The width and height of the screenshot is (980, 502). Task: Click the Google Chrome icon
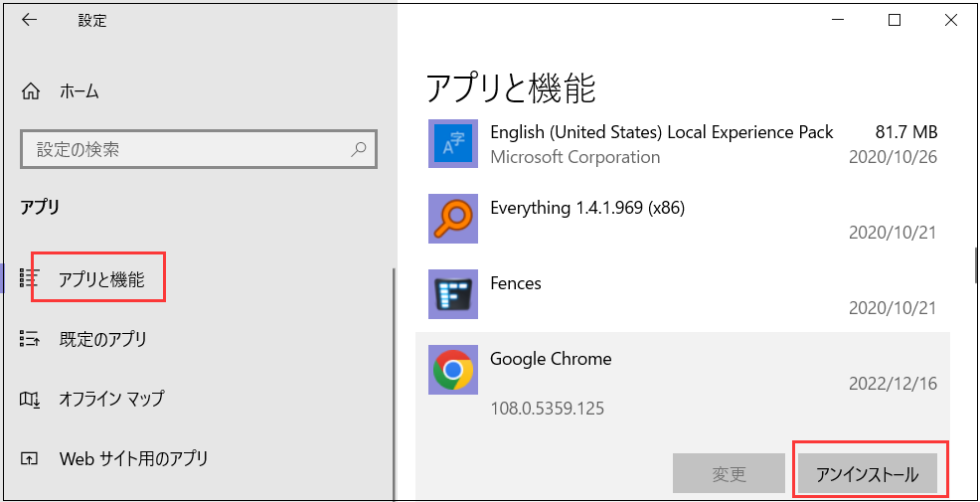point(453,370)
